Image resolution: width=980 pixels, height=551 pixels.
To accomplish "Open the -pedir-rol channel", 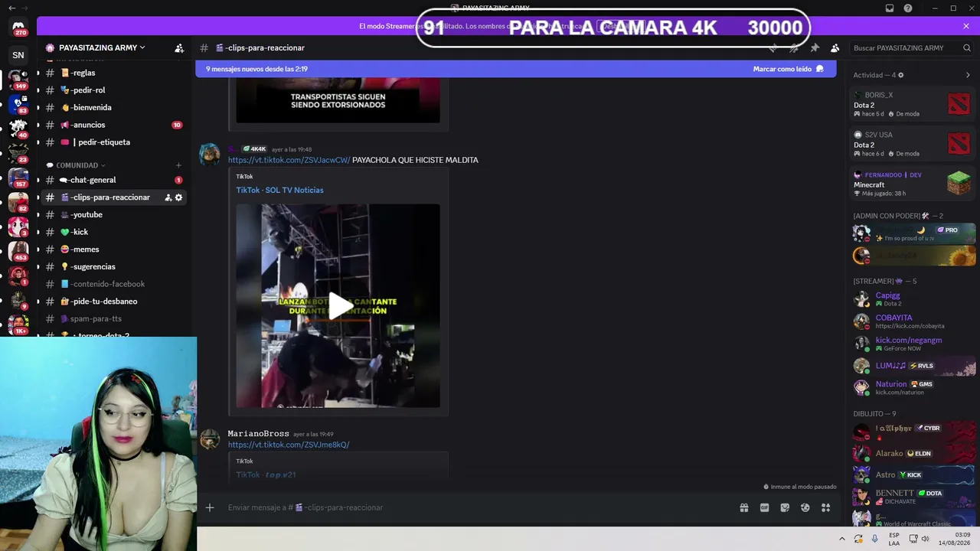I will coord(112,90).
